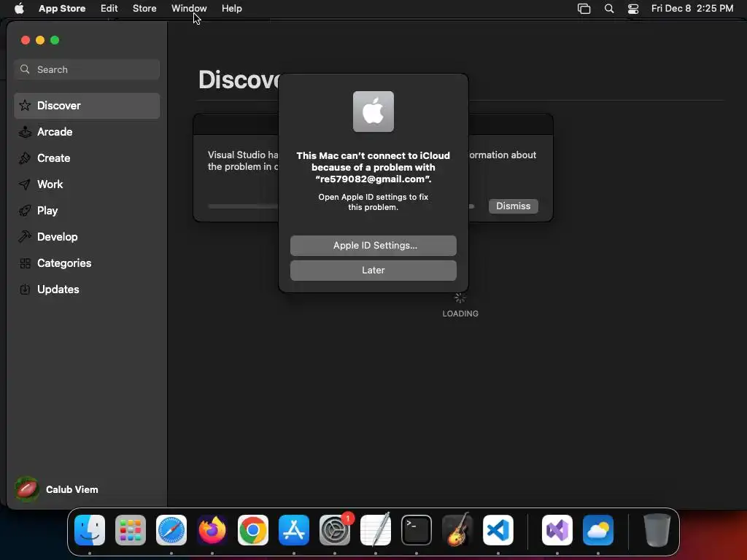Open TextEdit from the Dock
The width and height of the screenshot is (747, 560).
376,530
